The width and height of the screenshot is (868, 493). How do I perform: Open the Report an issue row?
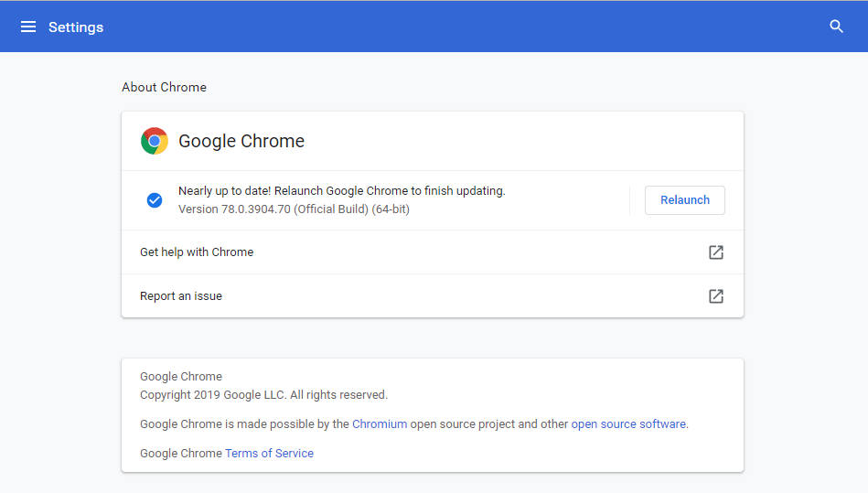(x=433, y=296)
